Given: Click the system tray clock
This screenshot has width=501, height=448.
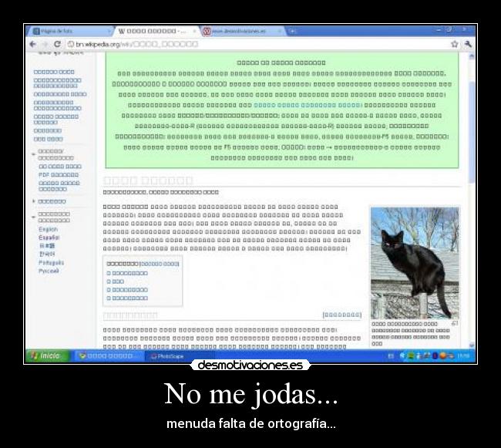Looking at the screenshot, I should 463,355.
